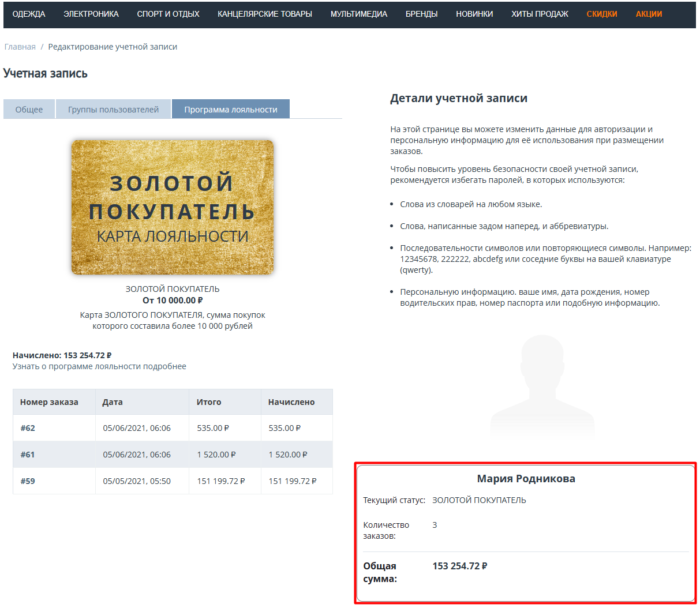Open the СПОРТ И ОТДЫХ category
700x608 pixels.
pos(168,14)
